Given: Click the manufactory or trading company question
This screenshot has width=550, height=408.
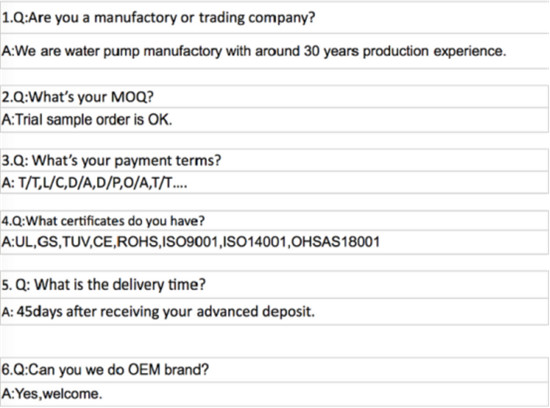Looking at the screenshot, I should pos(274,18).
